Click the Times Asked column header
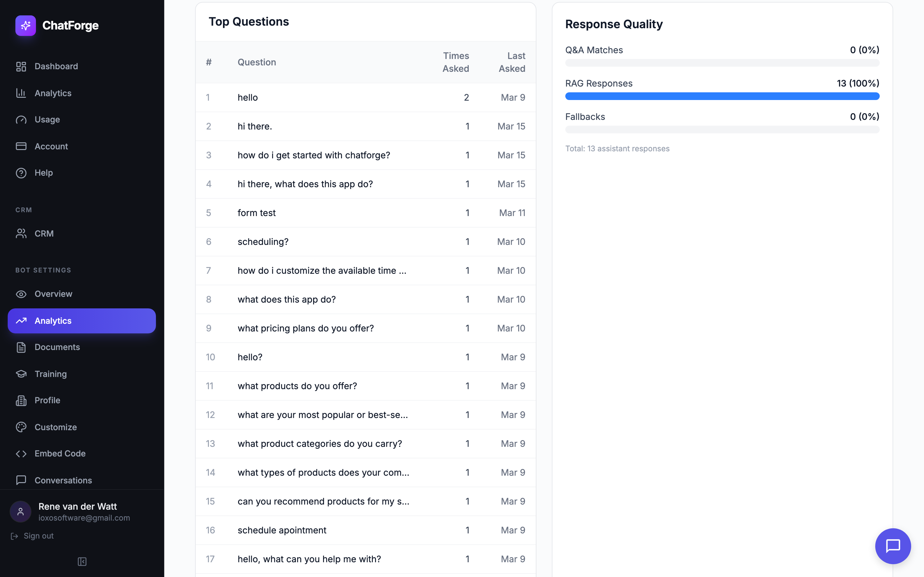 click(x=456, y=62)
